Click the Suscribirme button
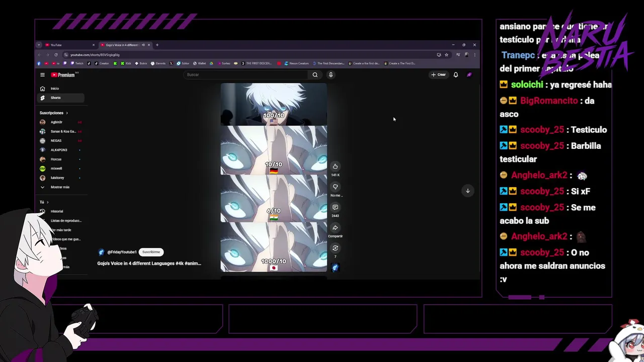The height and width of the screenshot is (362, 644). tap(151, 252)
